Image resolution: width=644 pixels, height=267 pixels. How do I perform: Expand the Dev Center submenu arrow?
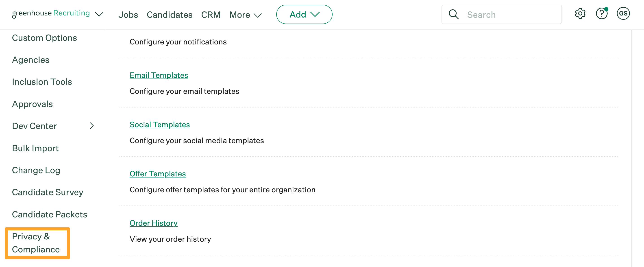point(92,126)
